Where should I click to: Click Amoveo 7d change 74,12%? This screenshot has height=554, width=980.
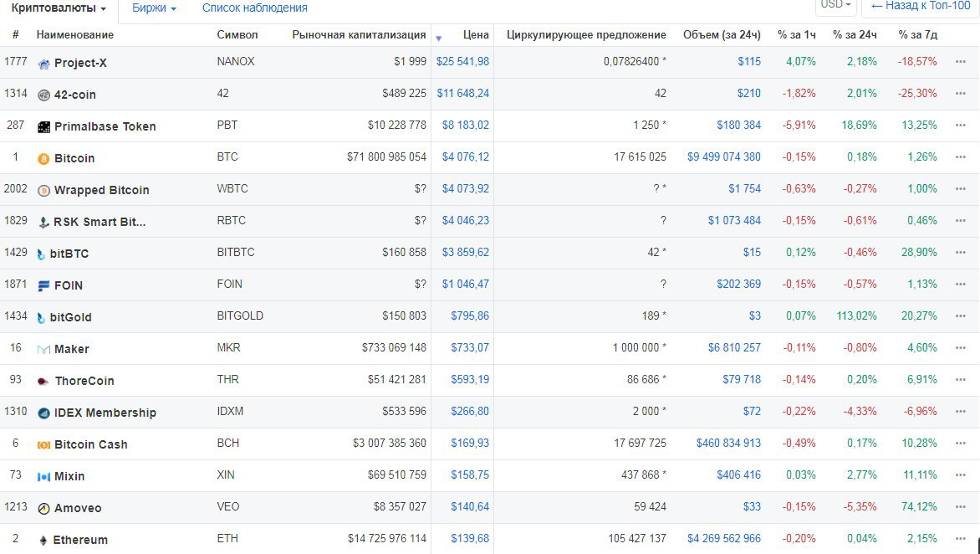tap(919, 506)
